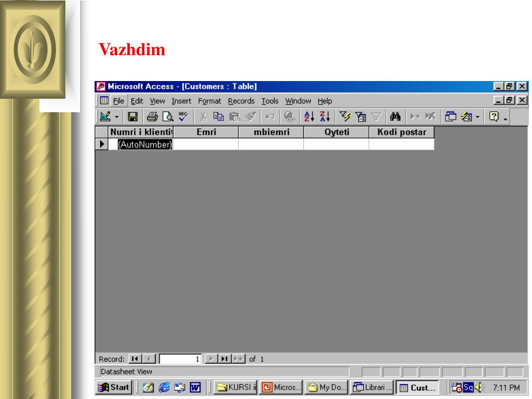Screen dimensions: 532x399
Task: Click the new record navigation button
Action: pos(238,358)
